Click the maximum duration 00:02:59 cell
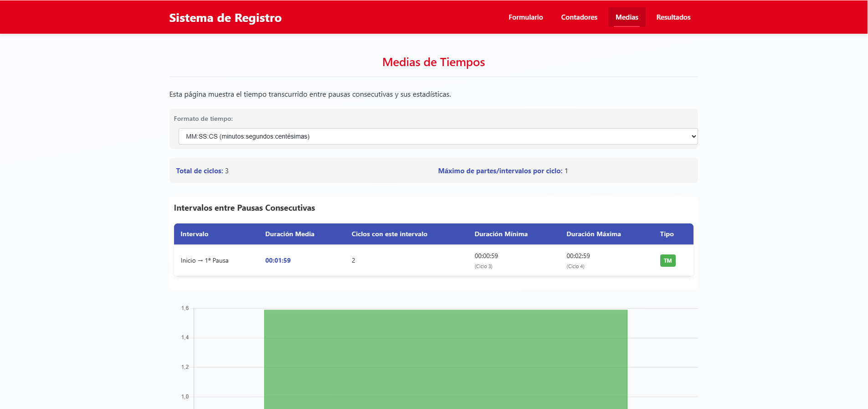The image size is (868, 409). point(578,256)
